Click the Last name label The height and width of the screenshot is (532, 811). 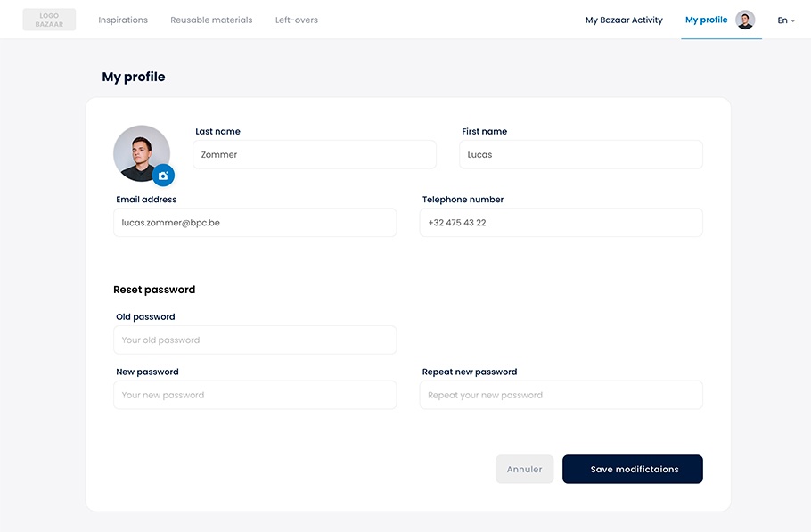pos(217,131)
